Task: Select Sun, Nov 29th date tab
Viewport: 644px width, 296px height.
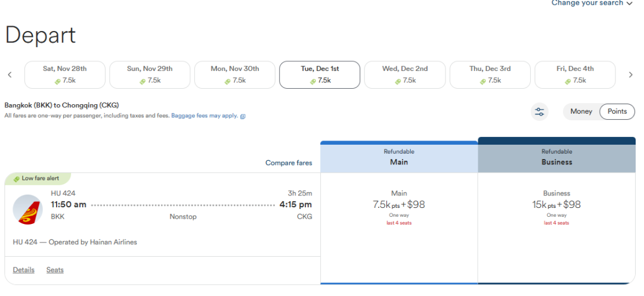Action: [150, 74]
